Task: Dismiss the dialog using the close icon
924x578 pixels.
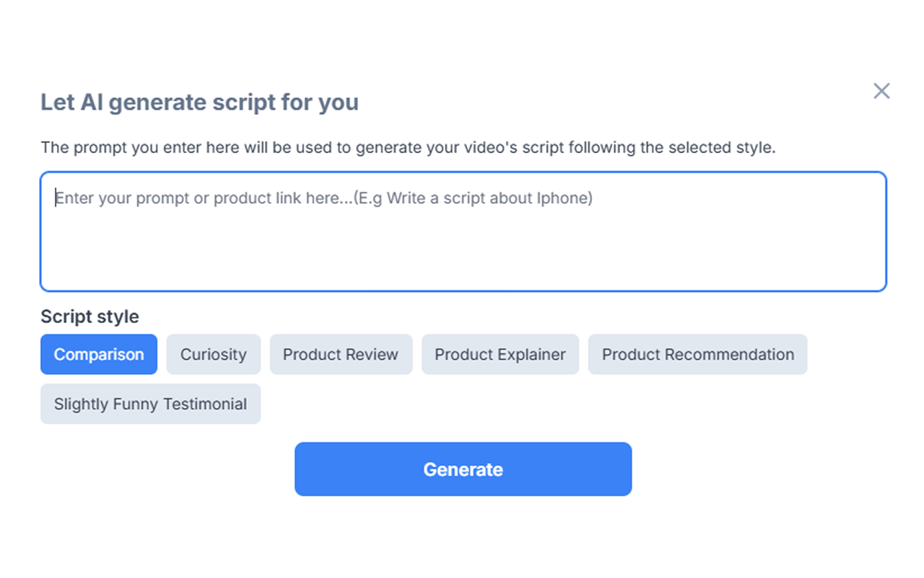Action: pyautogui.click(x=881, y=91)
